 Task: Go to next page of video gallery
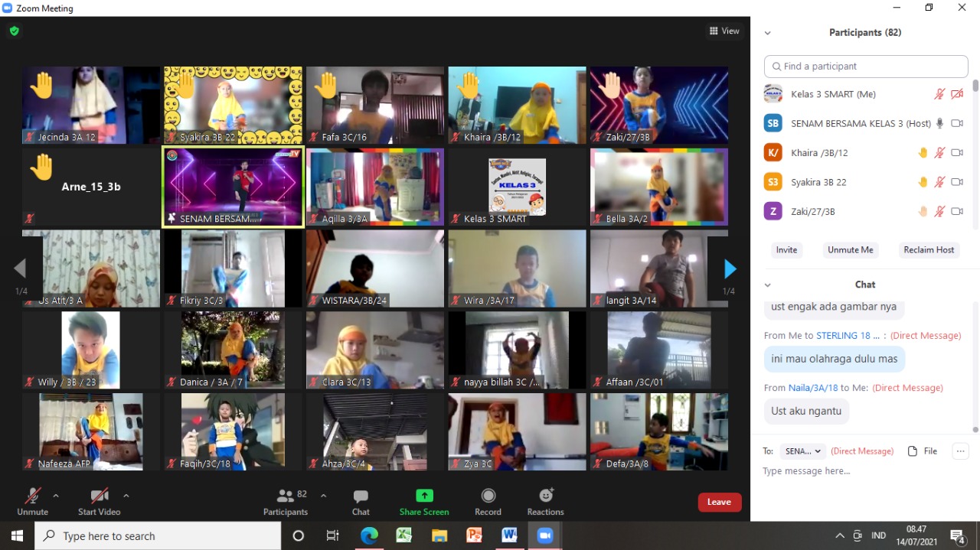pyautogui.click(x=730, y=268)
